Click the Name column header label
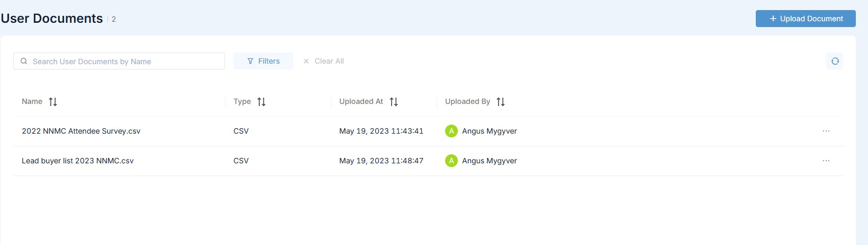 point(32,101)
